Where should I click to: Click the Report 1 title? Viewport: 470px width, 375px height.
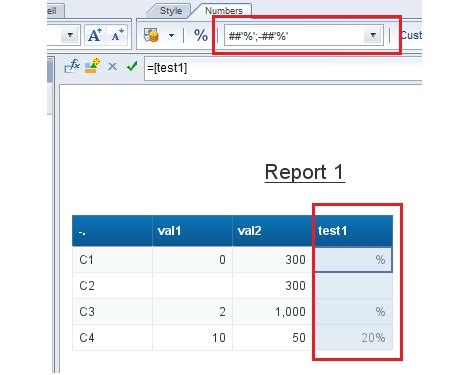pyautogui.click(x=304, y=172)
